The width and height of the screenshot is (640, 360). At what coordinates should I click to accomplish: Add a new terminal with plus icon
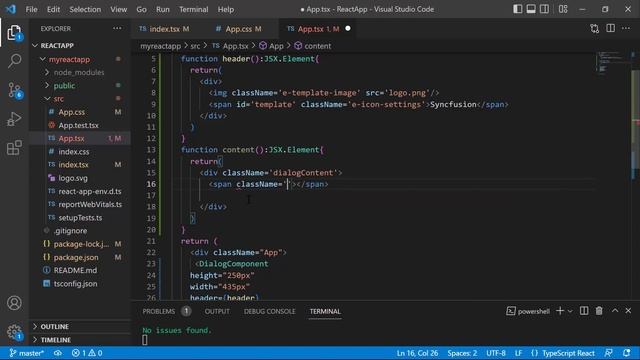tap(560, 311)
